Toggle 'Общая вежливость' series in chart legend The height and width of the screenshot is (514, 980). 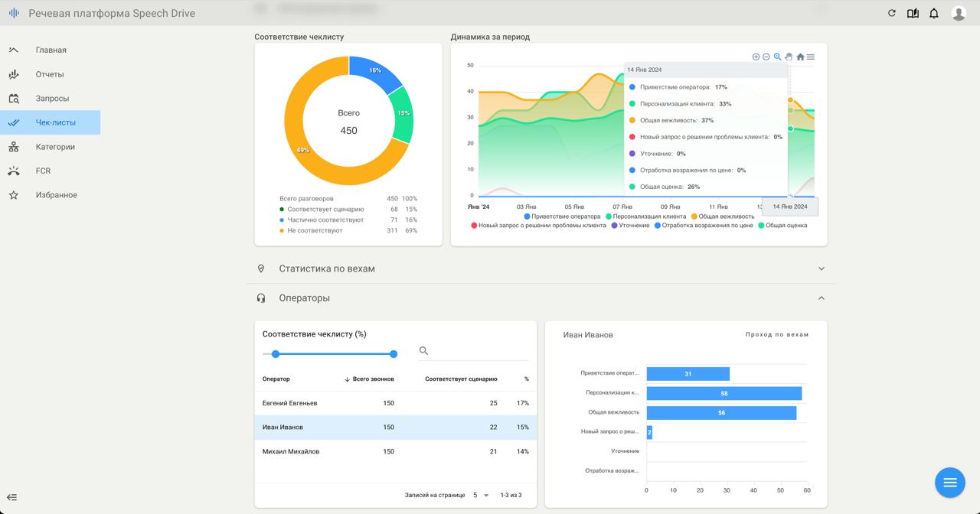click(722, 216)
